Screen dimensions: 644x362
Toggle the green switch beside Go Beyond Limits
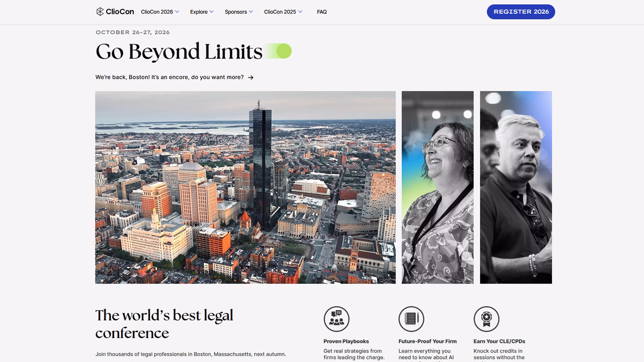point(279,51)
